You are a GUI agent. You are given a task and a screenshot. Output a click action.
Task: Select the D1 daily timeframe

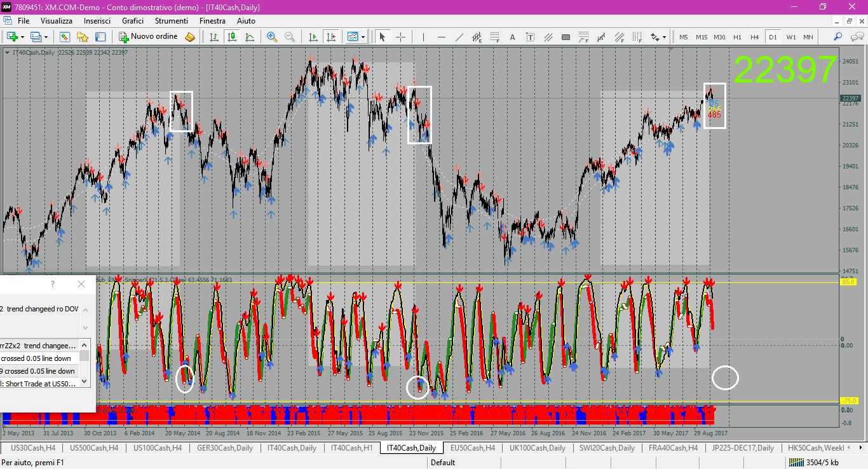pos(773,37)
